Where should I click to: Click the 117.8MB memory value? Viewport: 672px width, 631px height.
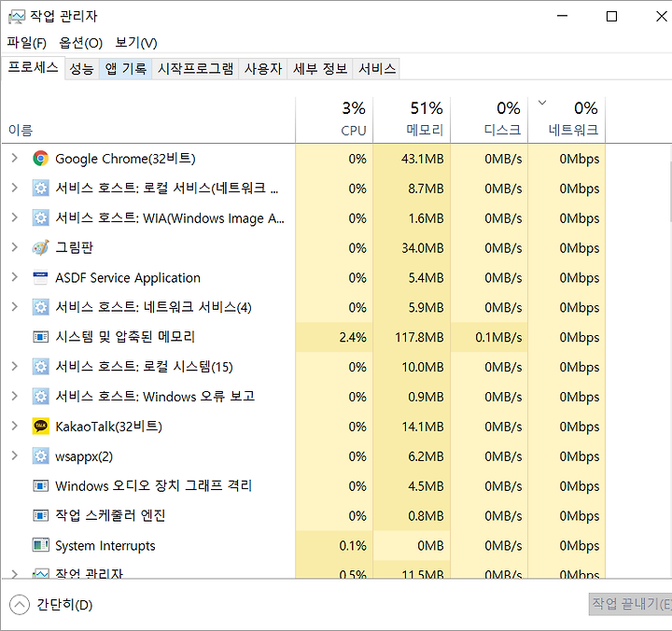pos(419,337)
